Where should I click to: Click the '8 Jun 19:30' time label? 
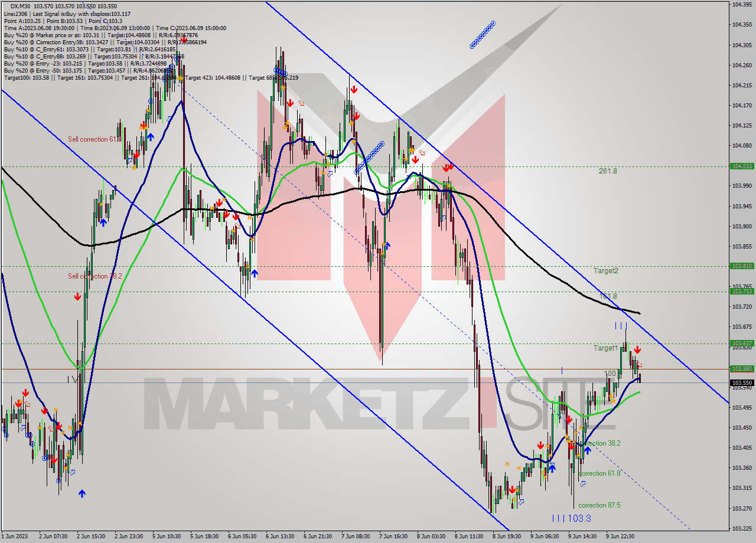[506, 537]
